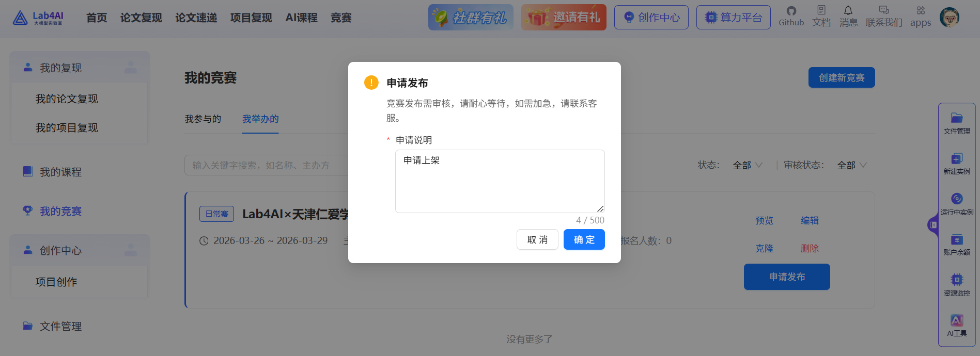This screenshot has width=980, height=356.
Task: Click the 社群有礼 banner
Action: [471, 18]
